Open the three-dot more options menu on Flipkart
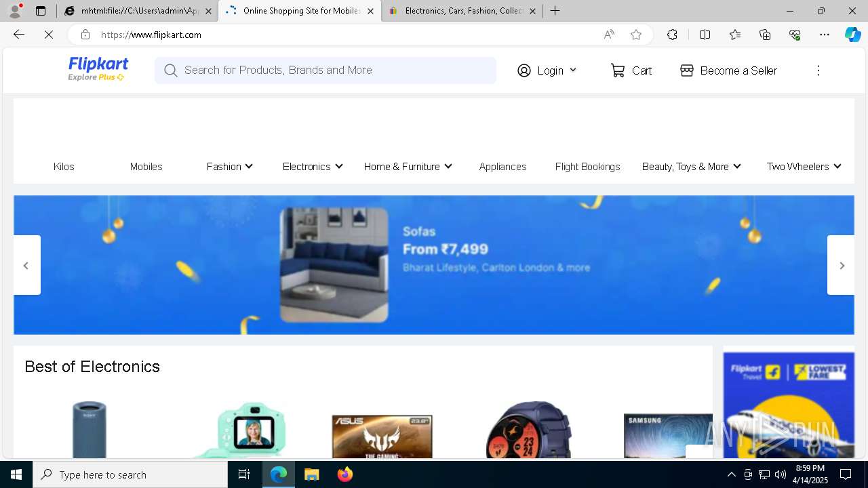This screenshot has height=488, width=868. [x=818, y=70]
